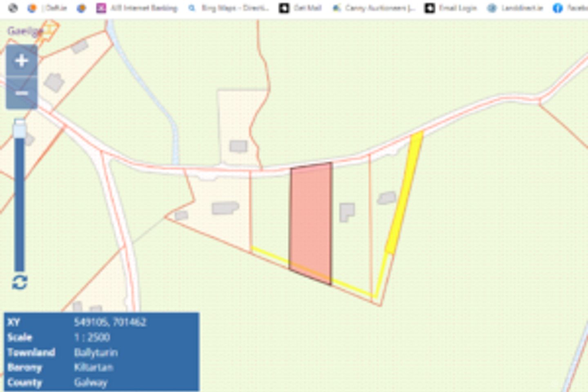
Task: Zoom in with the plus button
Action: (21, 61)
